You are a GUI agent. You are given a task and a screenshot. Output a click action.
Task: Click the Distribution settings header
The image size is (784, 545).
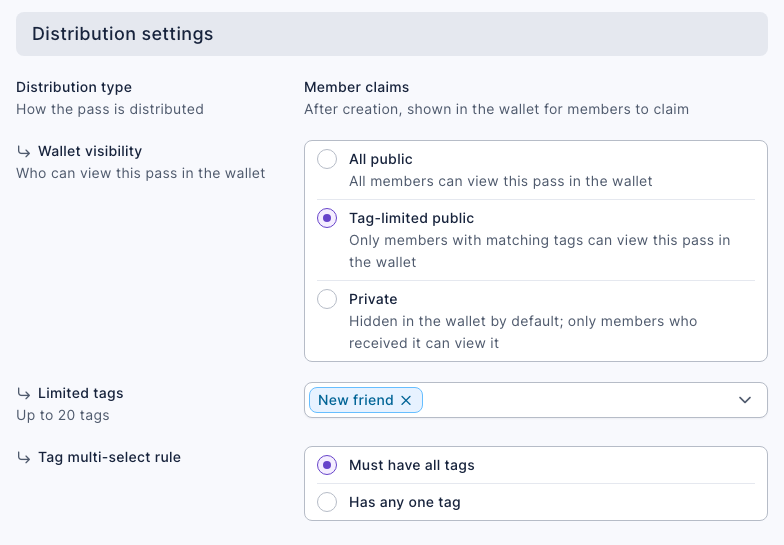392,34
